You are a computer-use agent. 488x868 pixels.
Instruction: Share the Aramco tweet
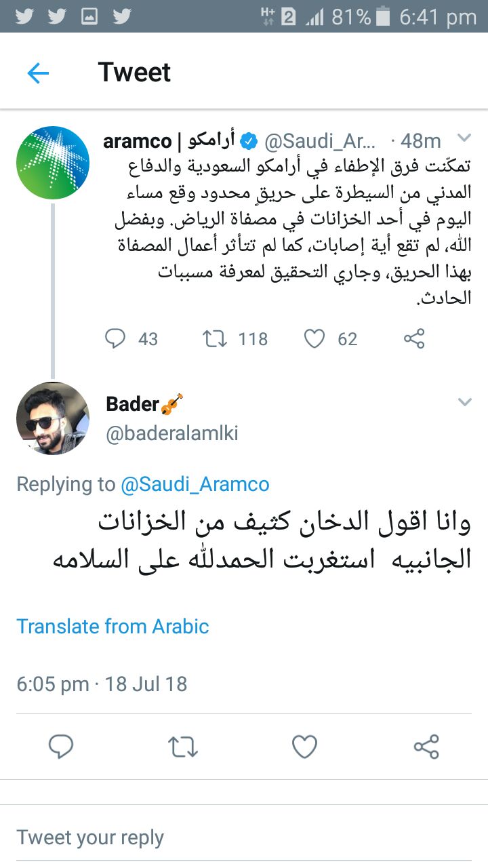[413, 338]
